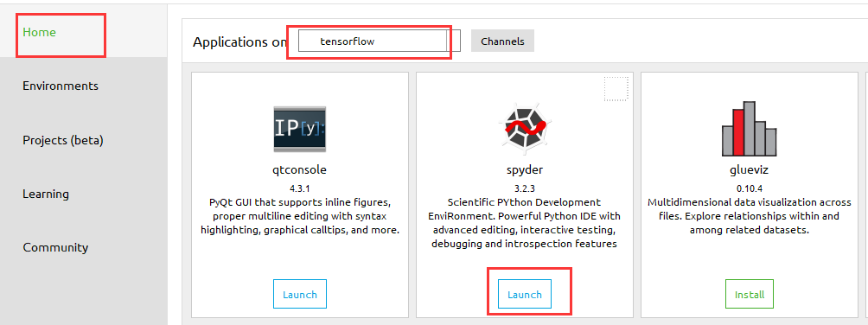
Task: Open Projects (beta) section
Action: point(62,140)
